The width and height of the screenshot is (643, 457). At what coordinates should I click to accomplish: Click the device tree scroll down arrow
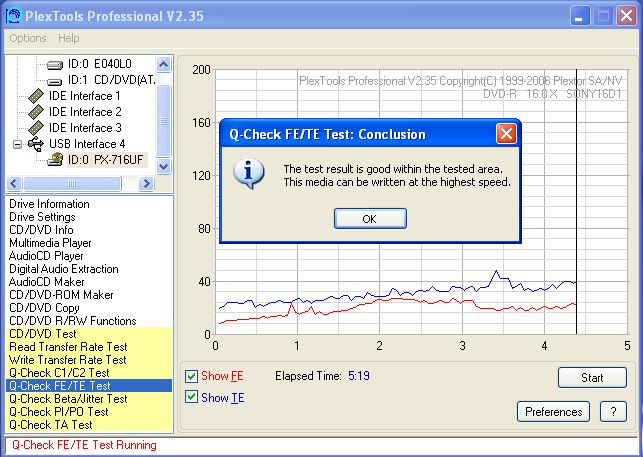click(163, 167)
